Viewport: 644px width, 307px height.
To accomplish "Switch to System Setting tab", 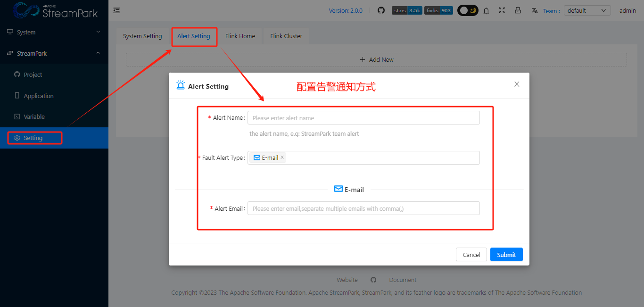I will pyautogui.click(x=142, y=36).
